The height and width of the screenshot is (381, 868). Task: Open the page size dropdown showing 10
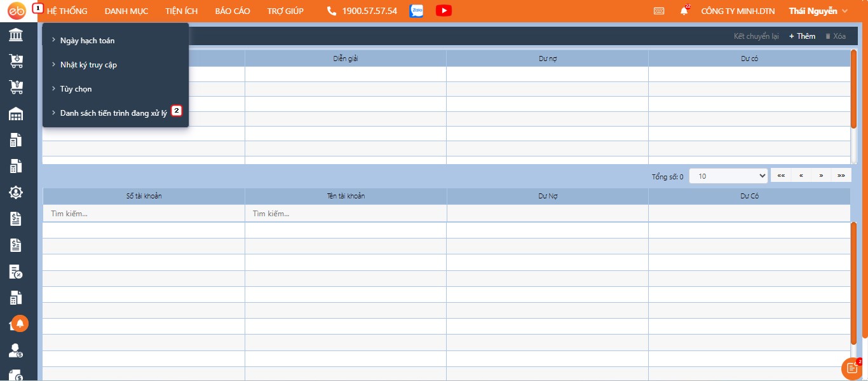coord(728,176)
